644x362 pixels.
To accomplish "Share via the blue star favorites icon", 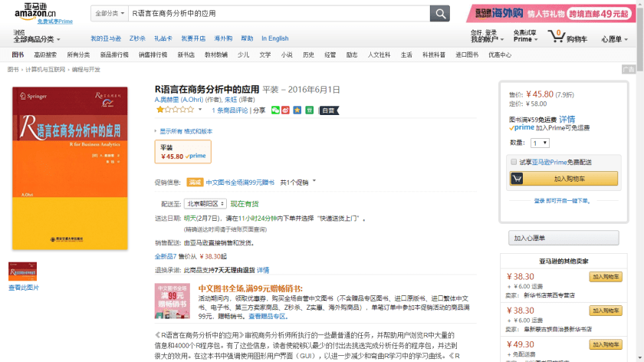I will coord(297,110).
